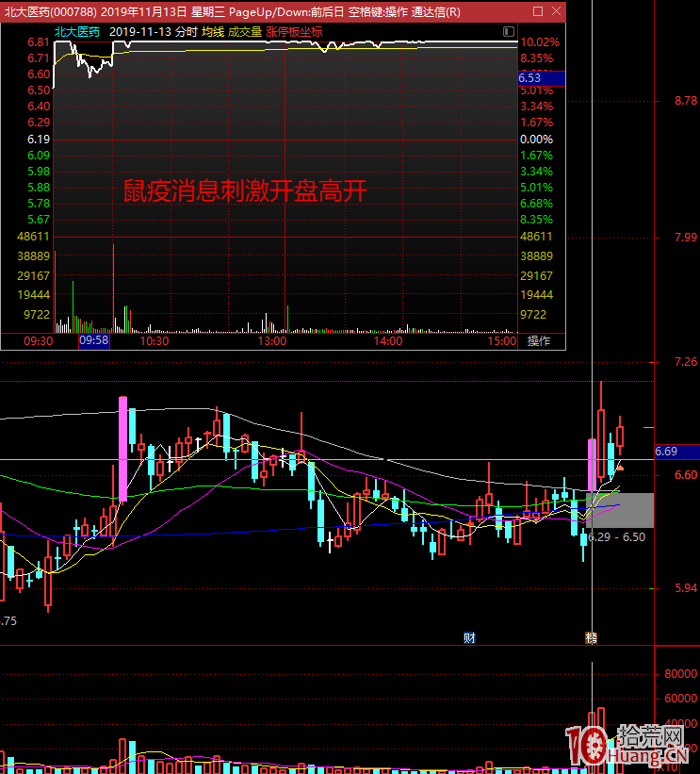Screen dimensions: 700x774
Task: Click the 6.60 price label on the K-line axis
Action: click(x=686, y=475)
